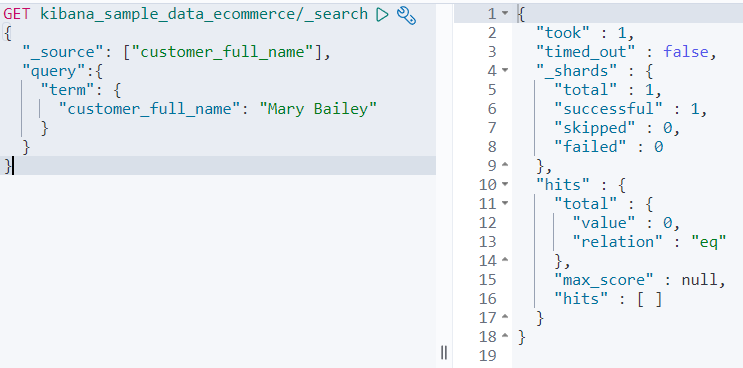Collapse the root object at line 1

click(x=505, y=14)
